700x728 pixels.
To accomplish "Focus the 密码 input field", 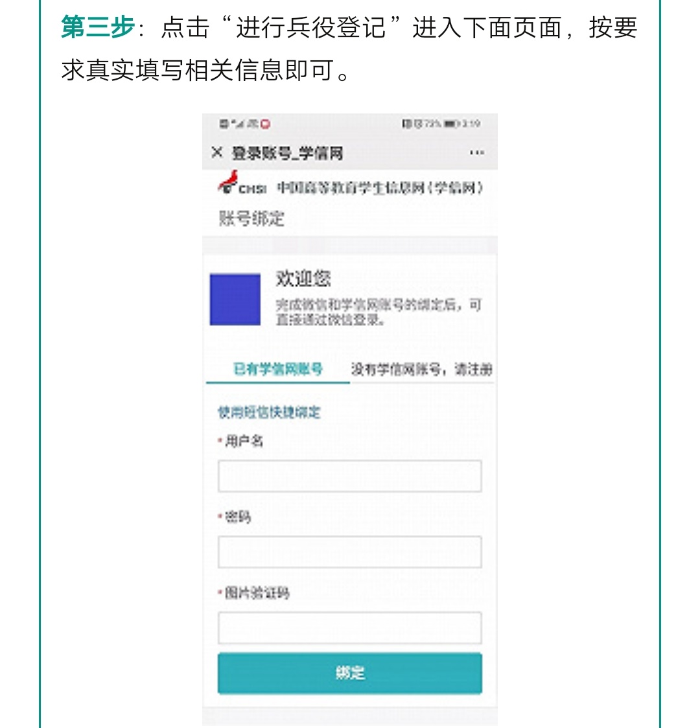I will tap(349, 552).
